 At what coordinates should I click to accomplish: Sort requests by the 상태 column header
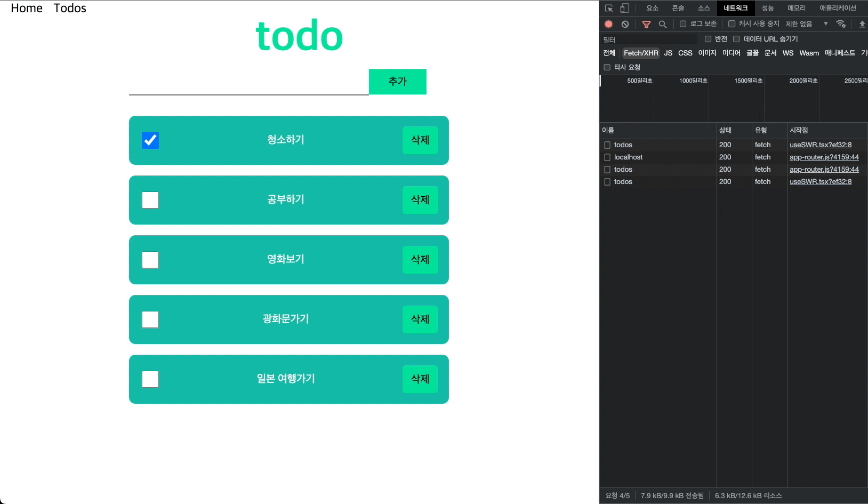(x=726, y=130)
